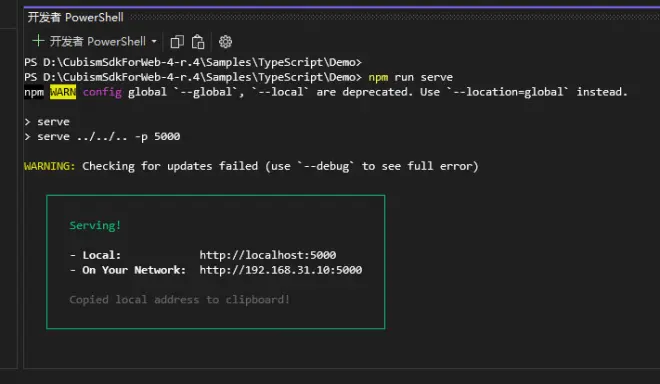Open the http://localhost:5000 link
660x384 pixels.
pyautogui.click(x=268, y=255)
